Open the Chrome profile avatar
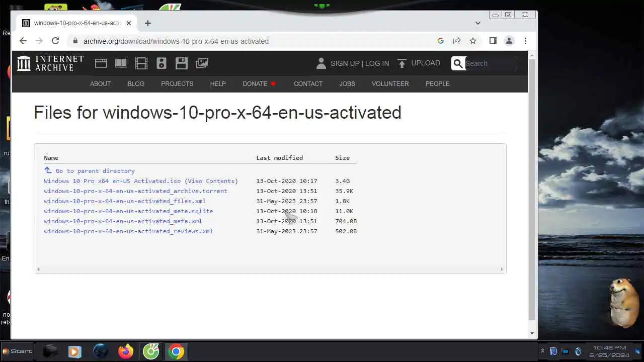 (509, 41)
